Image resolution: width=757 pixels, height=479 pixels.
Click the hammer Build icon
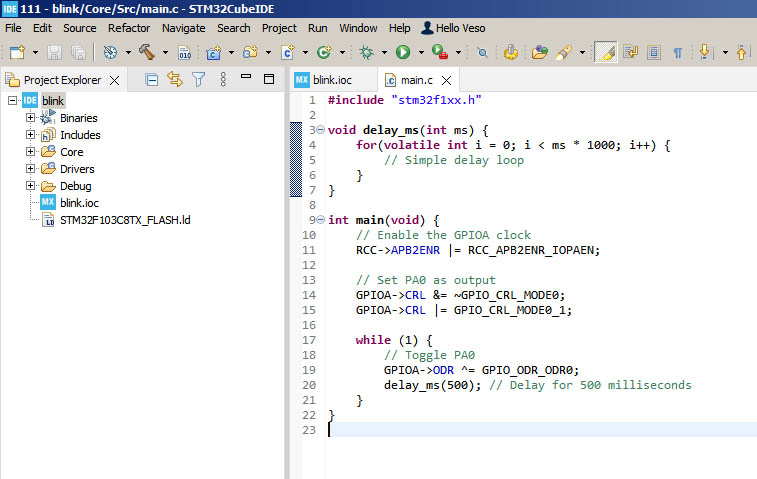point(146,51)
